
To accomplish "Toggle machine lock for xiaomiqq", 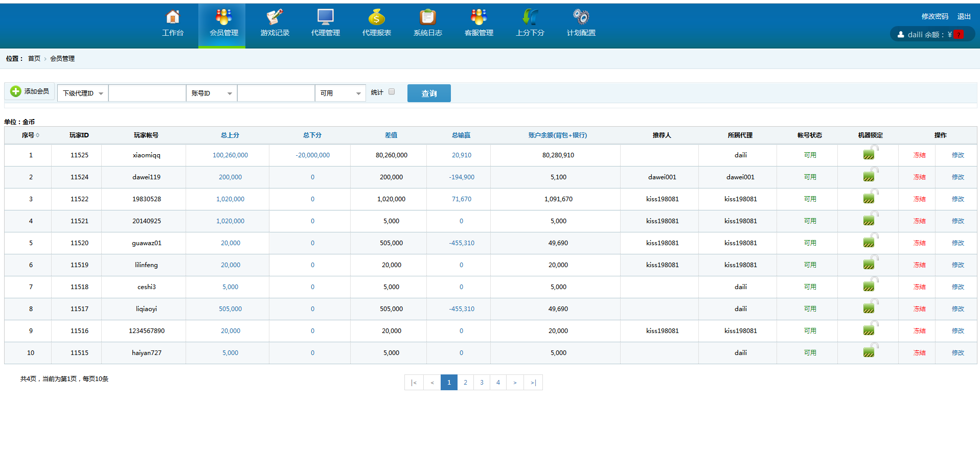I will (870, 154).
